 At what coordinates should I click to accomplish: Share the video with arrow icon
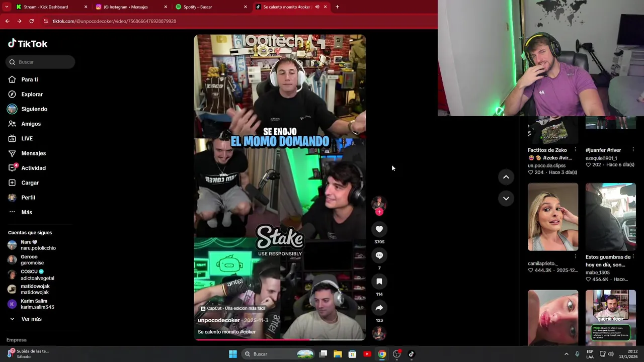pos(379,308)
